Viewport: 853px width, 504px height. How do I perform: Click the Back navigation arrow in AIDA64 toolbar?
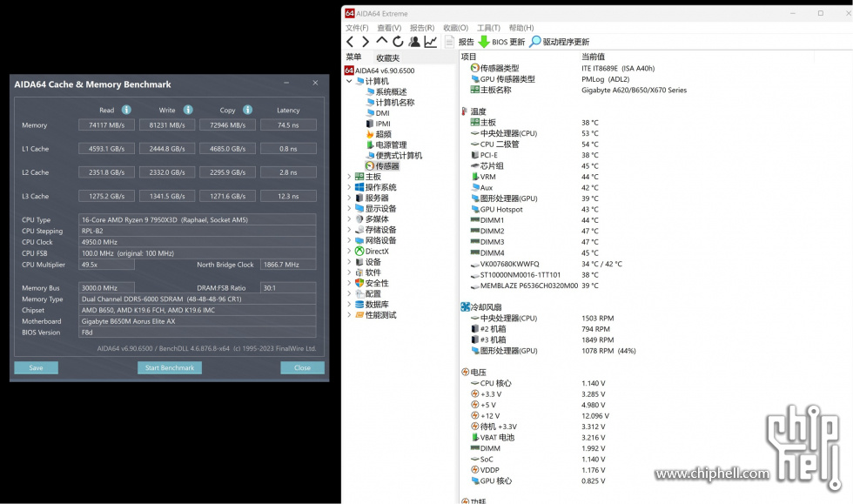350,42
